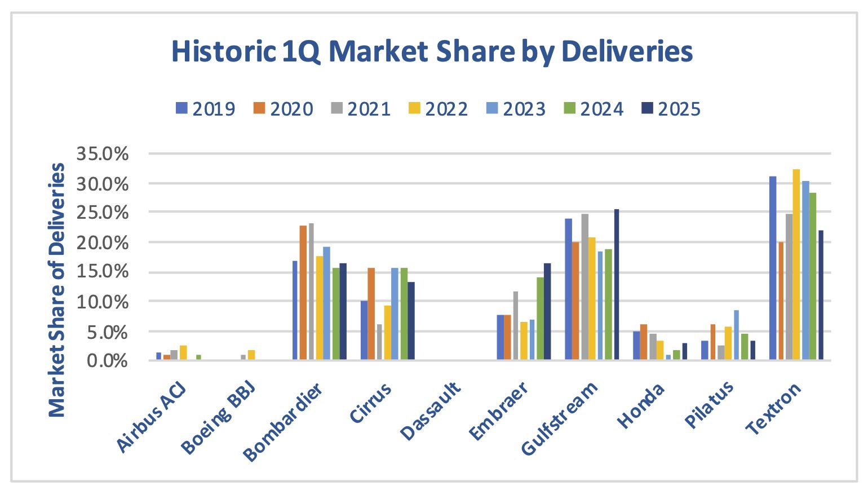Select Honda's orange 2020 bar
Screen dimensions: 868x499
coord(644,342)
